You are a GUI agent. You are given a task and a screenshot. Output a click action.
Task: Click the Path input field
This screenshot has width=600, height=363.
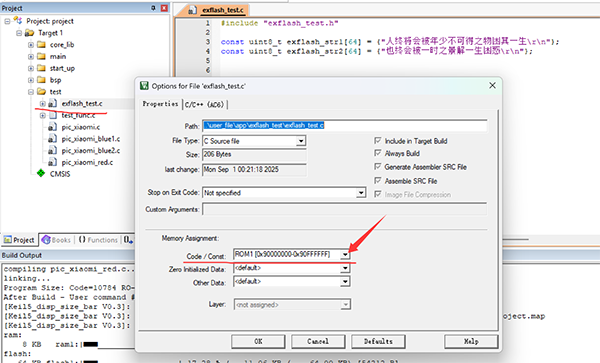click(x=345, y=125)
